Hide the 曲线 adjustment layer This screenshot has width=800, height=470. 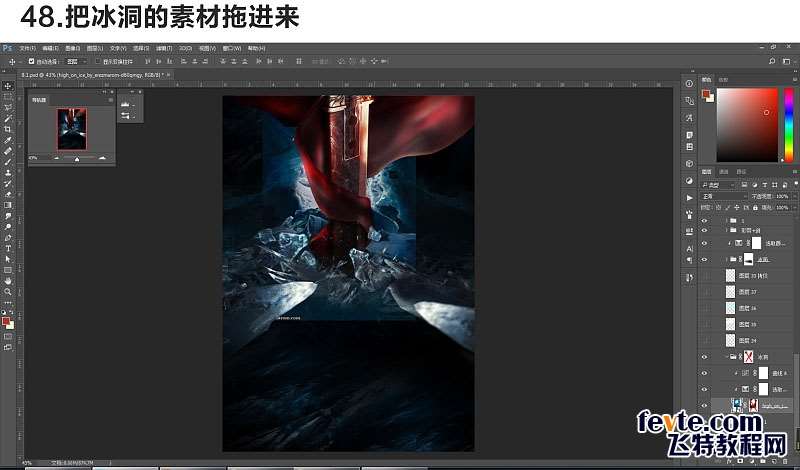[705, 374]
